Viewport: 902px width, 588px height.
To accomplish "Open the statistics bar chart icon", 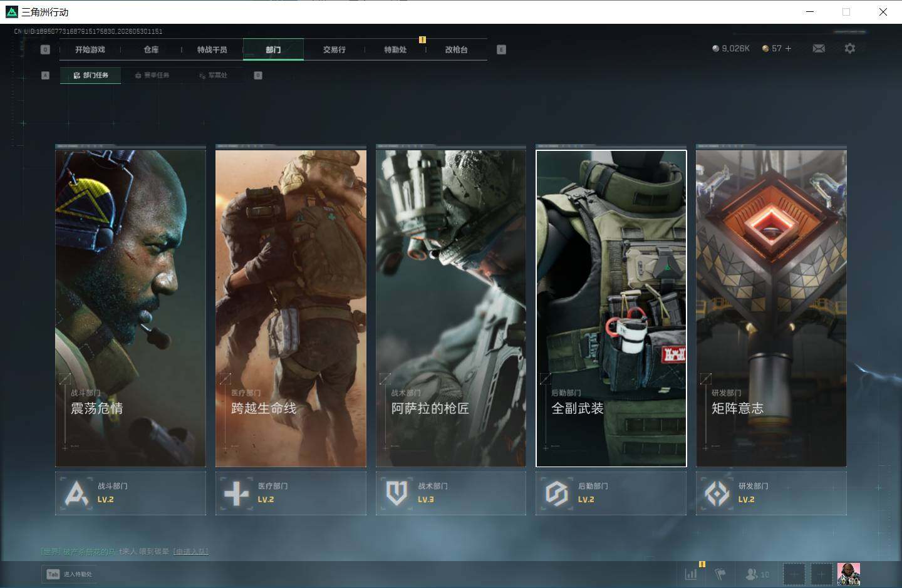I will pyautogui.click(x=691, y=574).
